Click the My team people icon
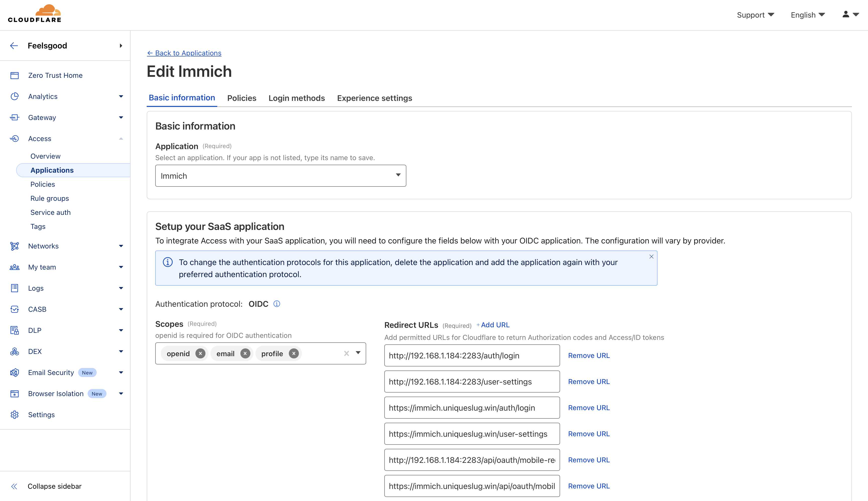The width and height of the screenshot is (868, 501). [x=15, y=267]
